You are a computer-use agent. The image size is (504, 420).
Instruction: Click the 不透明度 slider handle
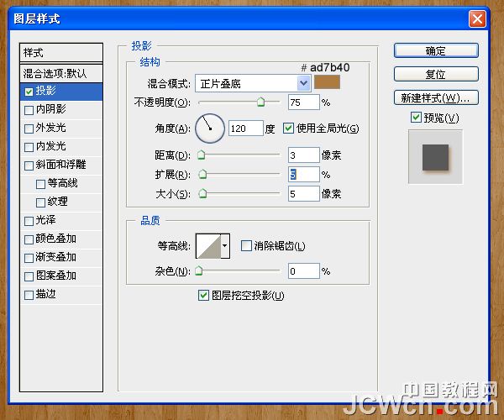coord(260,102)
